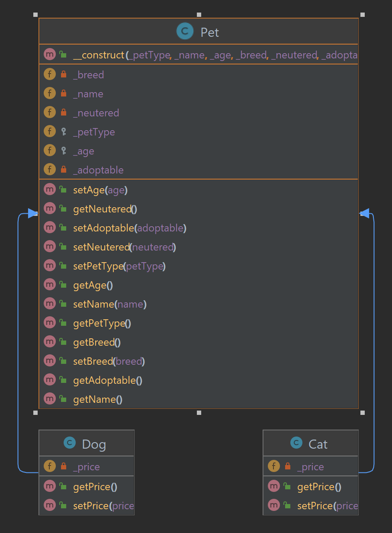
Task: Click the method icon beside getBreed
Action: click(x=50, y=342)
